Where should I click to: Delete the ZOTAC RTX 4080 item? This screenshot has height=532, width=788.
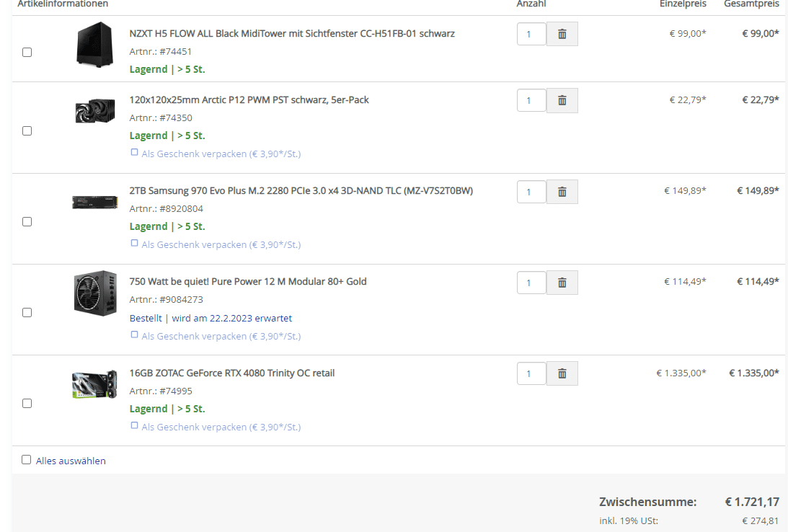click(562, 373)
